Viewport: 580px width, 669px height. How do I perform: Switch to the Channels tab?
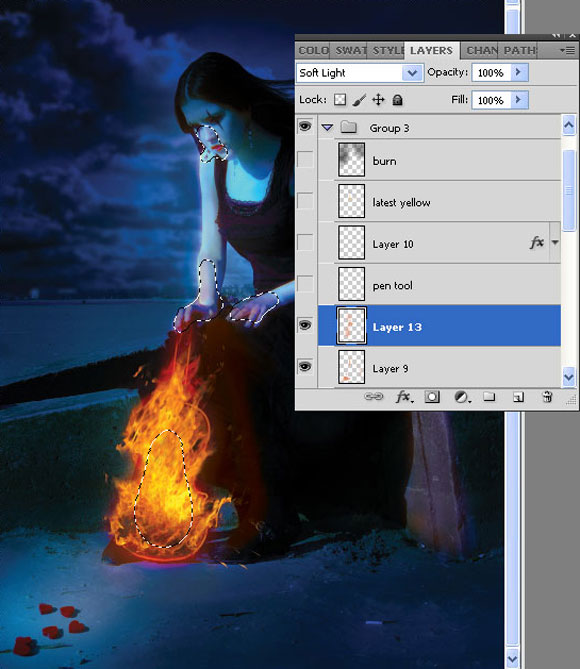482,50
